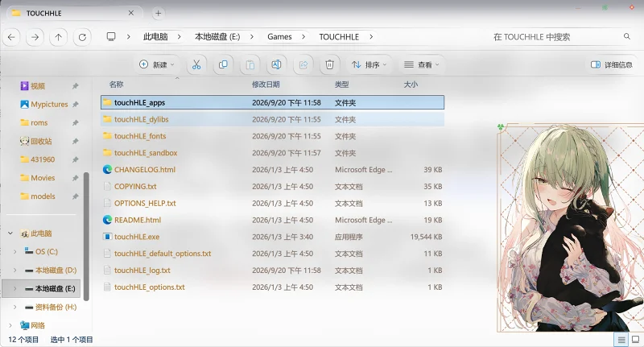
Task: Sort by 类型 column header
Action: pos(341,85)
